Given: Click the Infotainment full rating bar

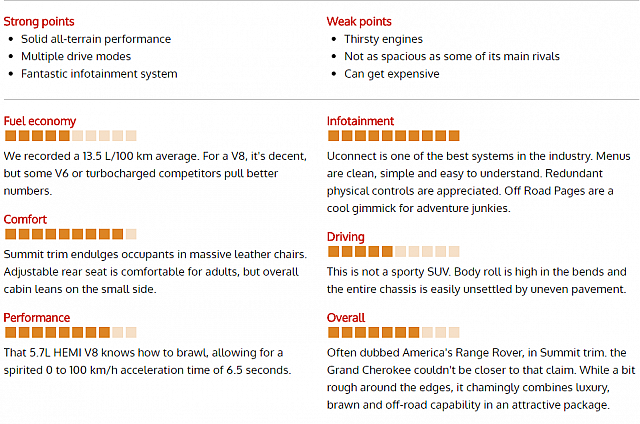Looking at the screenshot, I should click(394, 135).
